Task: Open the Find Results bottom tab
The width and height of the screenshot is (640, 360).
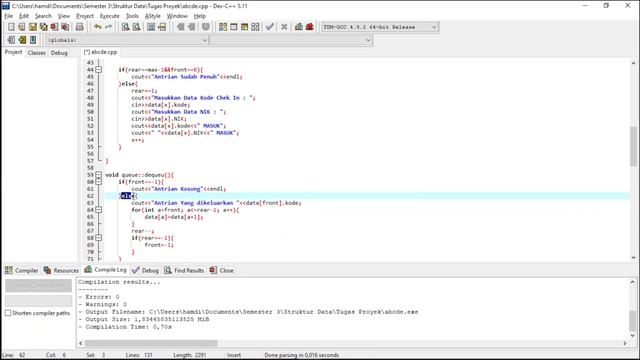Action: click(184, 270)
